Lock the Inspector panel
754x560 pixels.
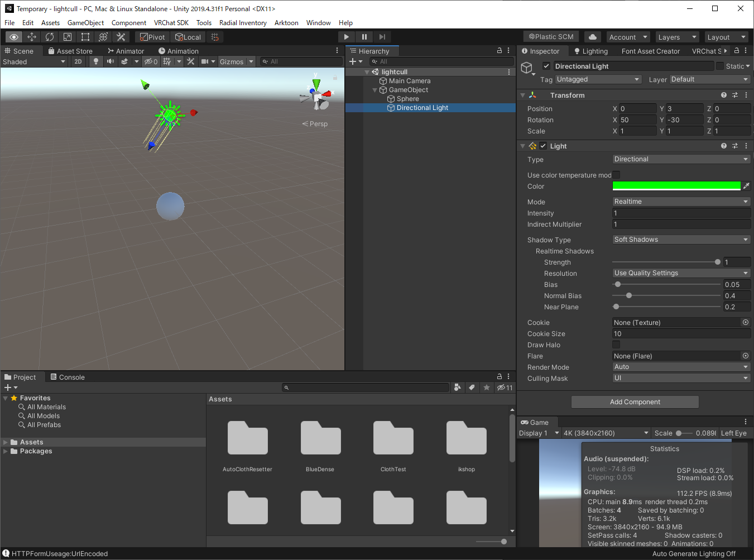(737, 51)
